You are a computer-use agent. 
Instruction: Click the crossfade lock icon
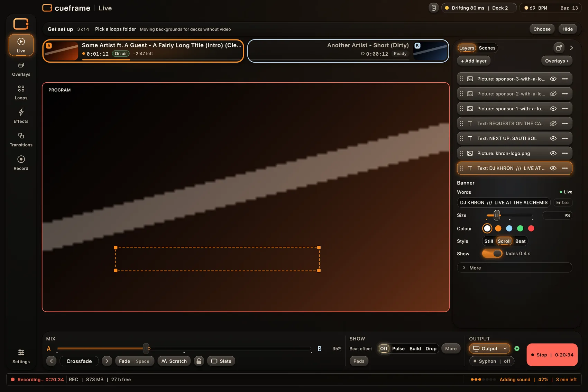pyautogui.click(x=199, y=361)
